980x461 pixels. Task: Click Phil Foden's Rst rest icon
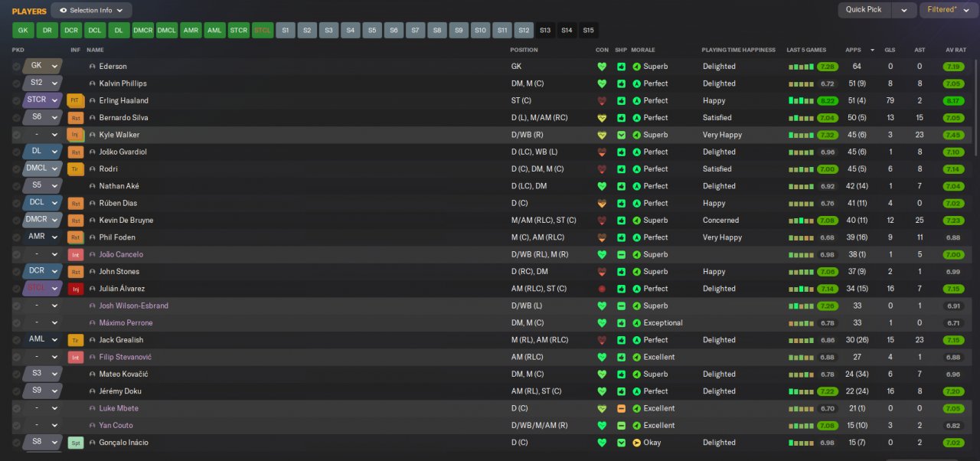pyautogui.click(x=75, y=237)
